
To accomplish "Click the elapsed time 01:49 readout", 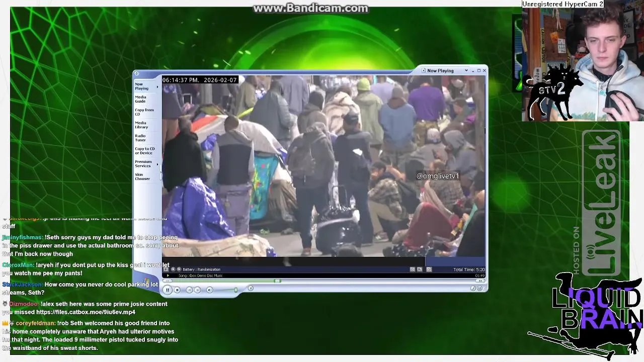I will pyautogui.click(x=480, y=276).
